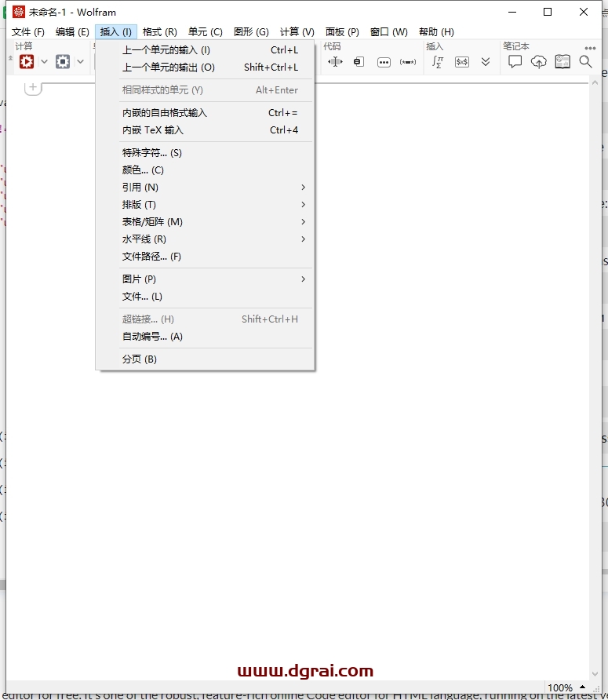Open the documentation book icon
Viewport: 608px width, 700px height.
pos(562,61)
